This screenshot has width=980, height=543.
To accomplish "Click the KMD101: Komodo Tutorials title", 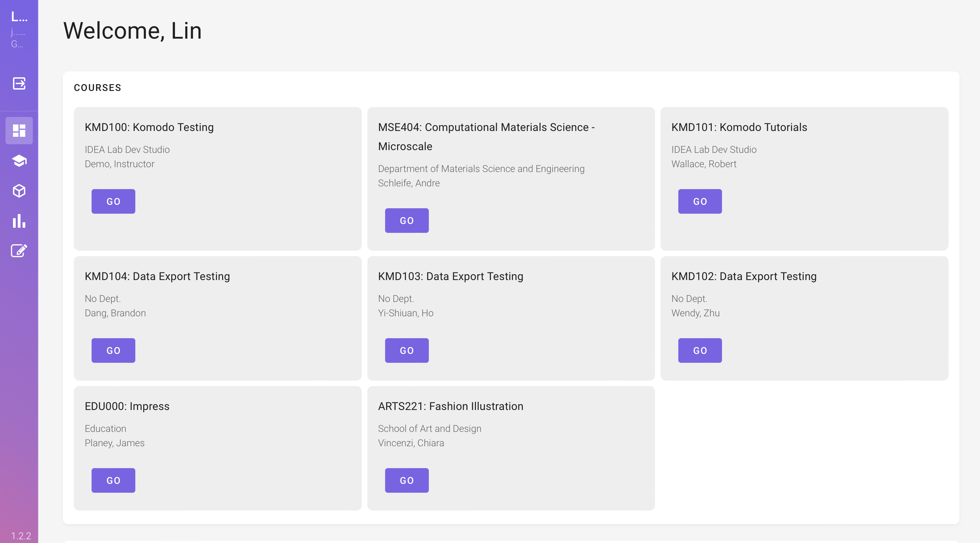I will (739, 127).
